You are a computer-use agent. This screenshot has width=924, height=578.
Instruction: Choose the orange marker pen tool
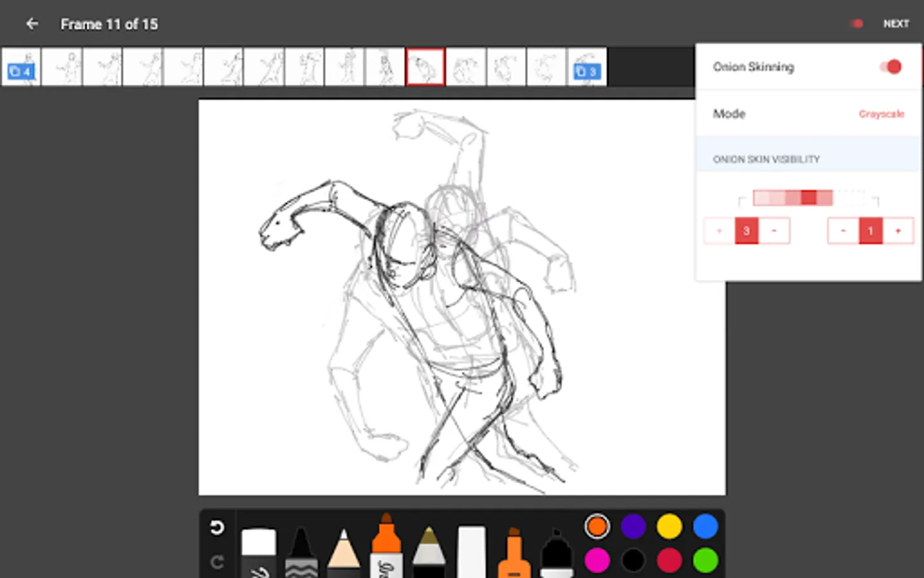(386, 546)
